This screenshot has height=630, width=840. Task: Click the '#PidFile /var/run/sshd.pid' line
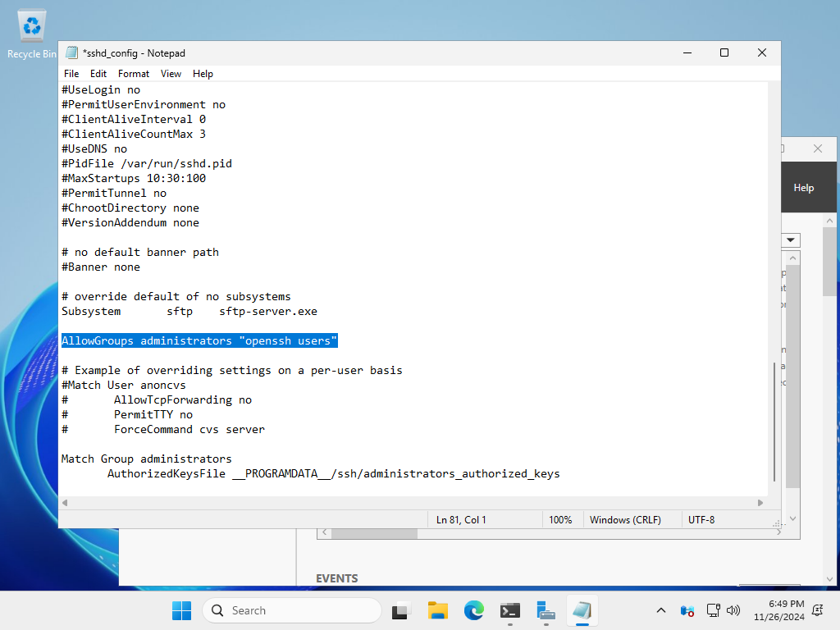point(146,163)
